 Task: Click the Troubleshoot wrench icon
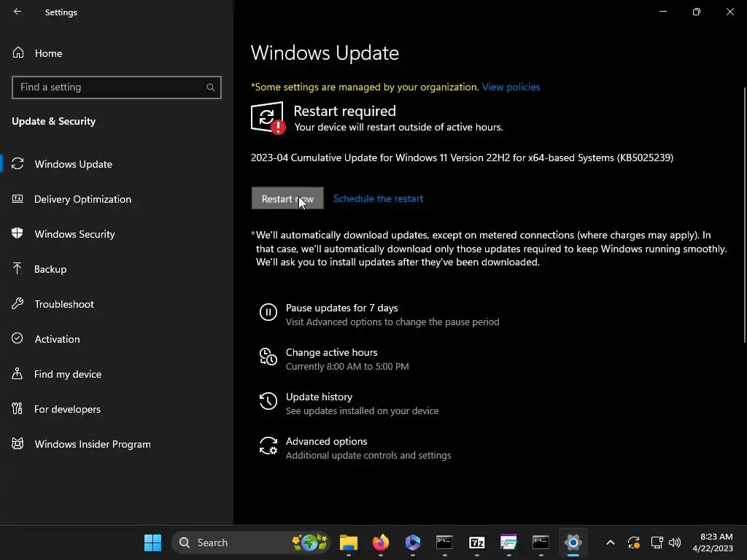click(x=18, y=303)
